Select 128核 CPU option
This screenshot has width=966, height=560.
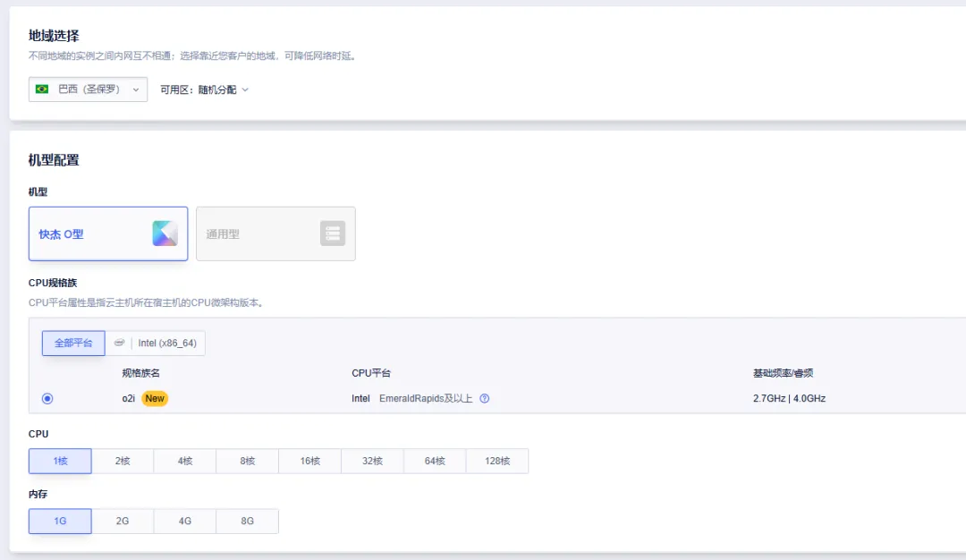pos(496,461)
